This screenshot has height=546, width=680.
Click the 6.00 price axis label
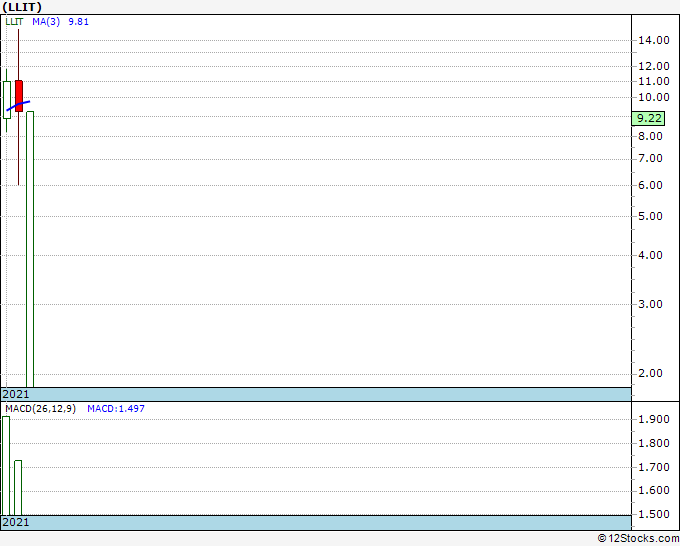click(650, 185)
